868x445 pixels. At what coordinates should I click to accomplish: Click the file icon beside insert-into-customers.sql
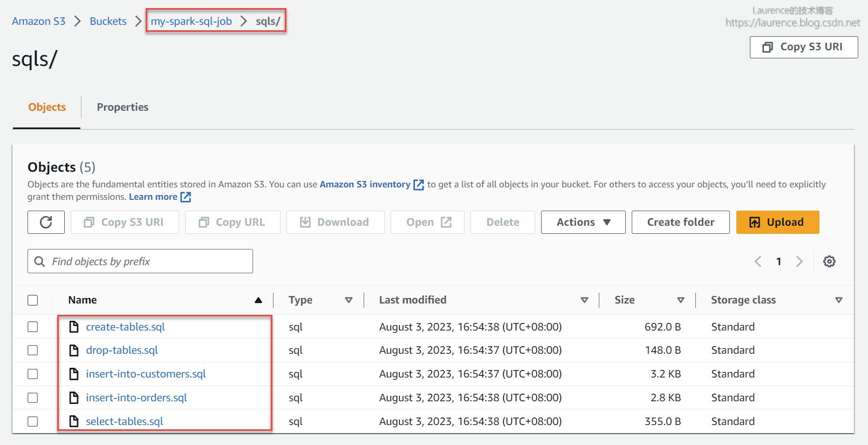click(x=74, y=374)
